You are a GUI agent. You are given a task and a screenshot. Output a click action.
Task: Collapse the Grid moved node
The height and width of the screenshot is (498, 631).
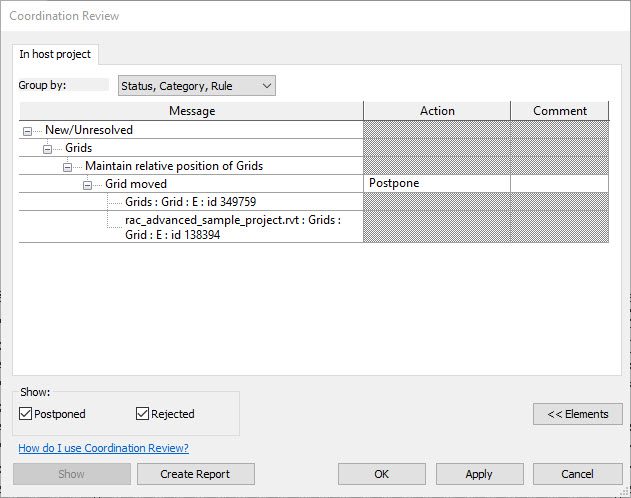[x=87, y=185]
